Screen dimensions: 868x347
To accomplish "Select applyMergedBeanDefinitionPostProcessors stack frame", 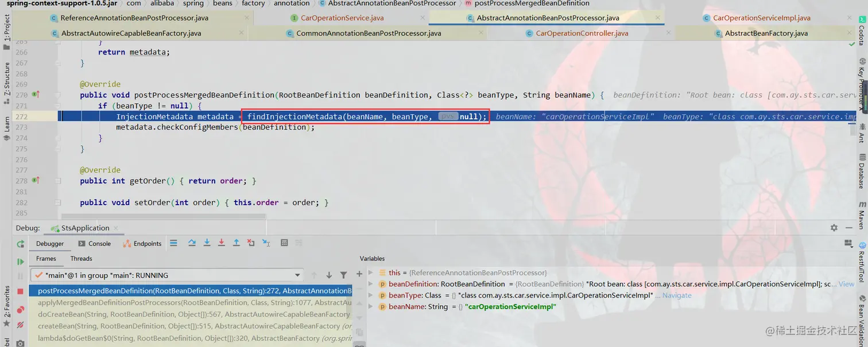I will pyautogui.click(x=191, y=302).
